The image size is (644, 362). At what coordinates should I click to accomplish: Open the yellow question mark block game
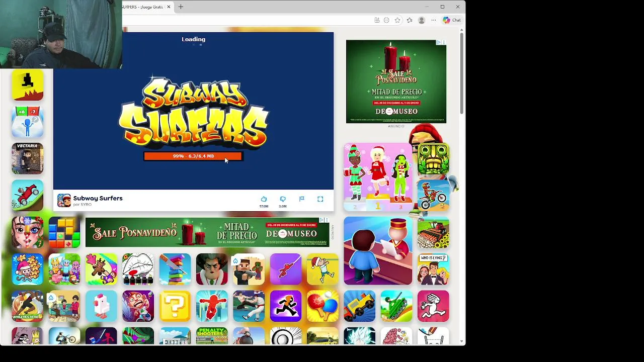pyautogui.click(x=175, y=306)
